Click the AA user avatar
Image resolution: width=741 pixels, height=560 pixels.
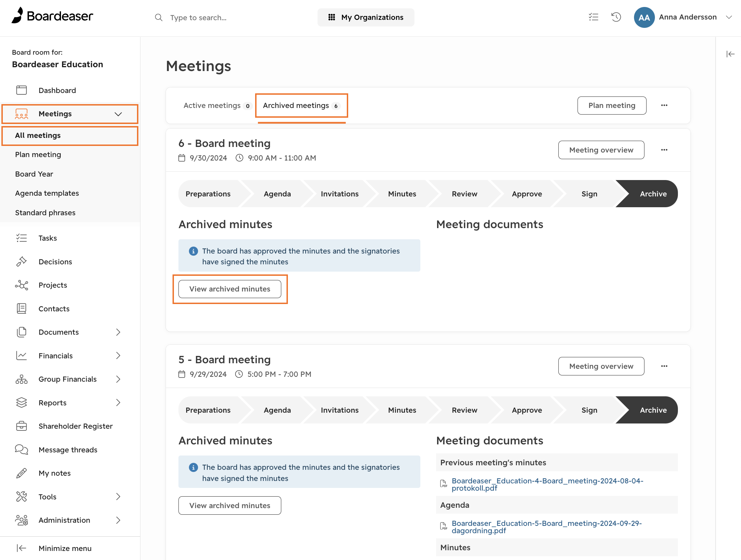pyautogui.click(x=644, y=17)
